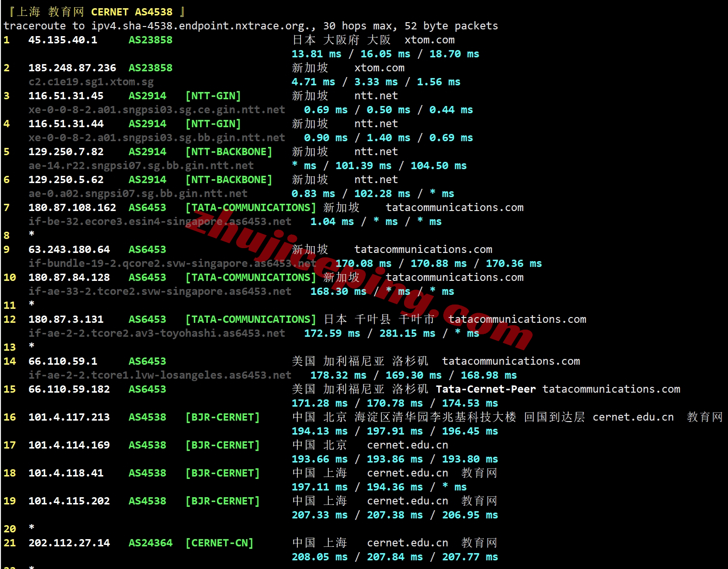Click latency value 178.32 ms on hop 14
Viewport: 728px width, 569px height.
point(338,375)
